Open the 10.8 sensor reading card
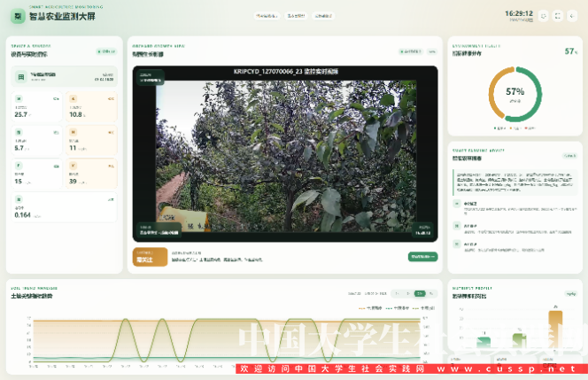This screenshot has height=380, width=588. point(91,106)
